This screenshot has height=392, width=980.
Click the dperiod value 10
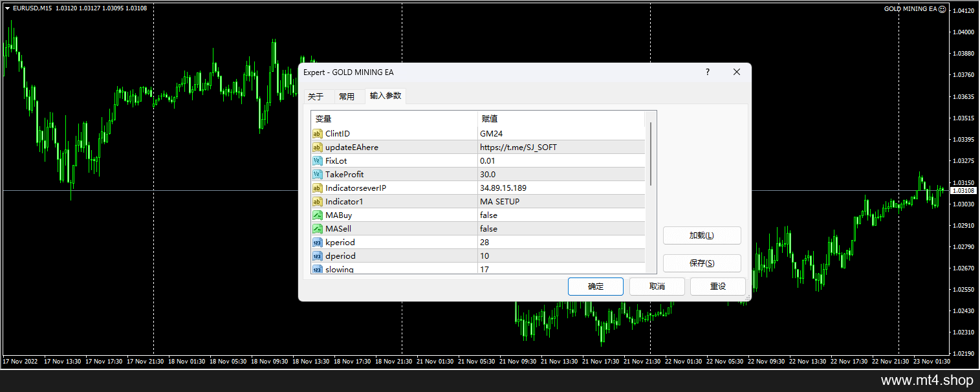[561, 256]
